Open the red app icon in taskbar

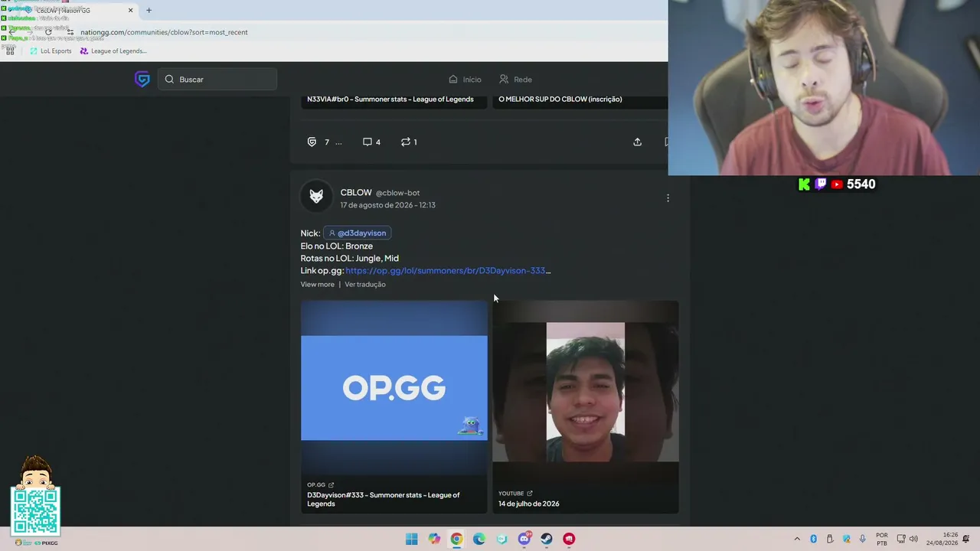(x=569, y=539)
